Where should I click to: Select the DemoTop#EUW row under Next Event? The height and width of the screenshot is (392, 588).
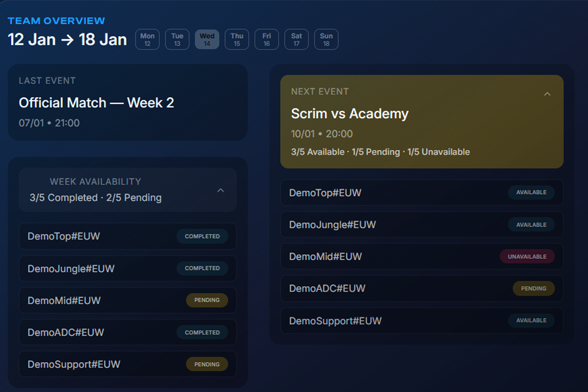tap(421, 192)
